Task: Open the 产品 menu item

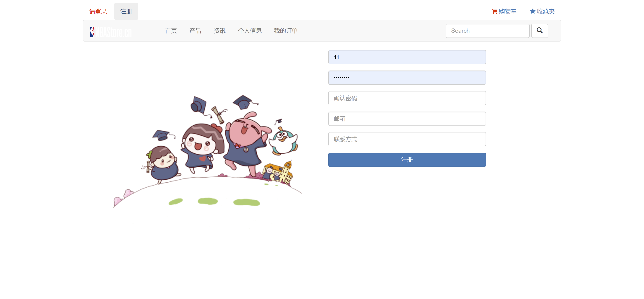Action: pos(195,31)
